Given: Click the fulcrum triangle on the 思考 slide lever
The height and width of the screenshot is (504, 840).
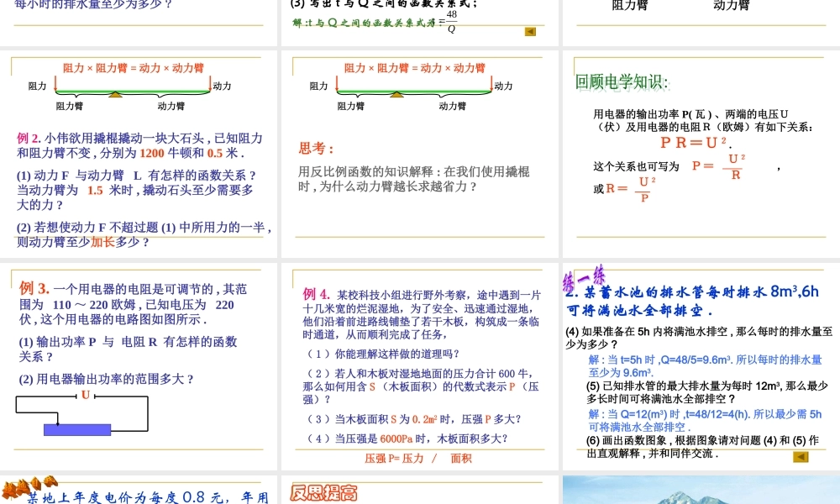Looking at the screenshot, I should (x=396, y=94).
